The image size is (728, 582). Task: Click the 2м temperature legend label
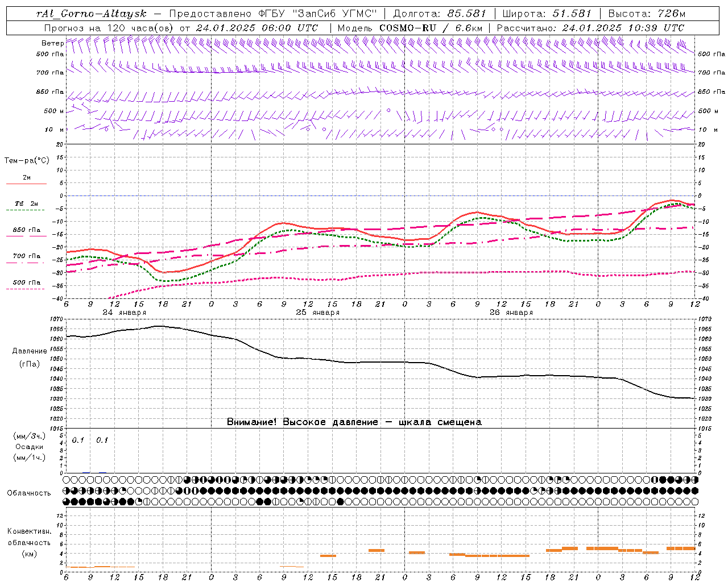pos(27,177)
